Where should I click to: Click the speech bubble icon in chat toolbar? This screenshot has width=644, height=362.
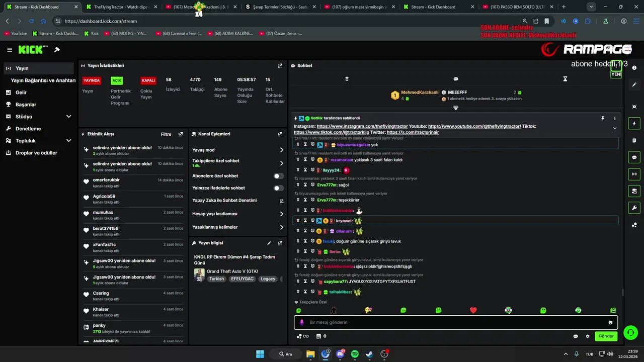(456, 79)
